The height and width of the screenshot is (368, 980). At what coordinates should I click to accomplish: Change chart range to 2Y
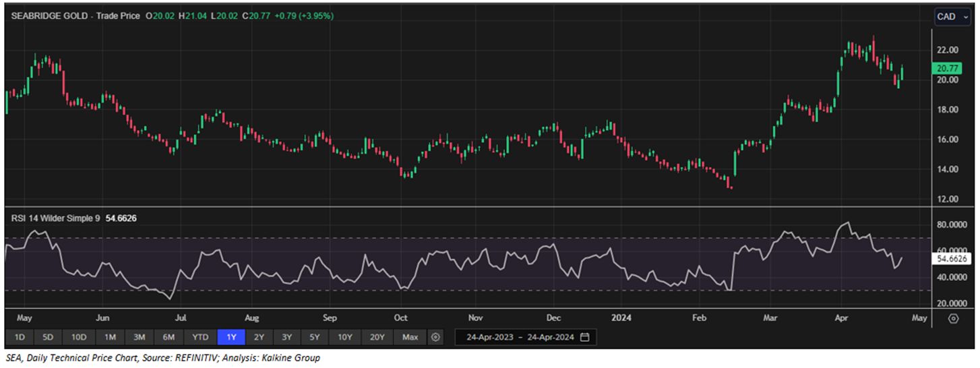tap(259, 337)
